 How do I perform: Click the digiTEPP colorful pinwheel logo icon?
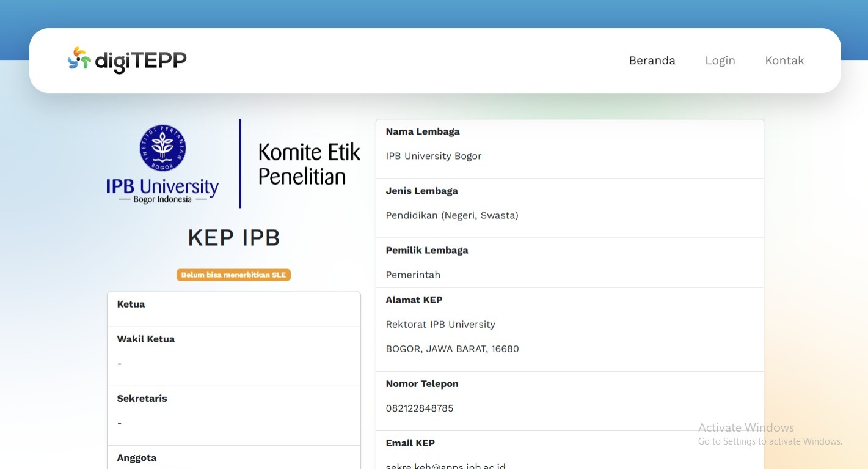[x=79, y=59]
